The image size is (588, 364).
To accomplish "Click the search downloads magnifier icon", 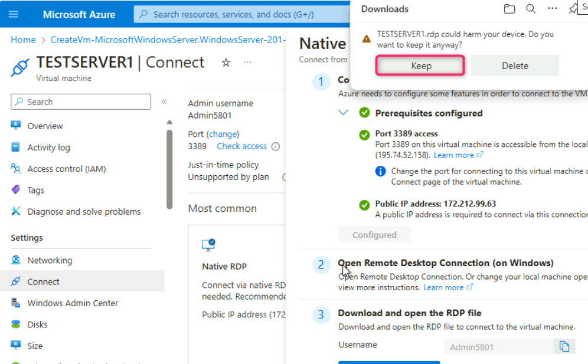I will click(531, 9).
